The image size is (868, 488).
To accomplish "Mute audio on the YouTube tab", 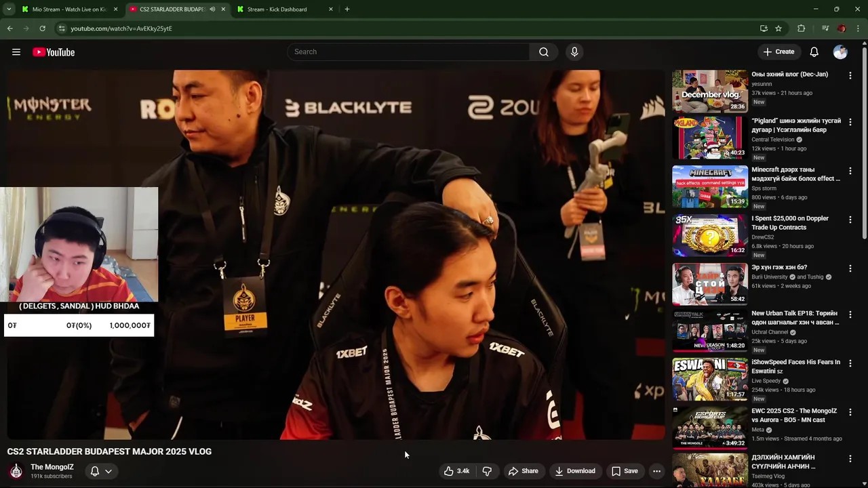I will click(x=212, y=9).
